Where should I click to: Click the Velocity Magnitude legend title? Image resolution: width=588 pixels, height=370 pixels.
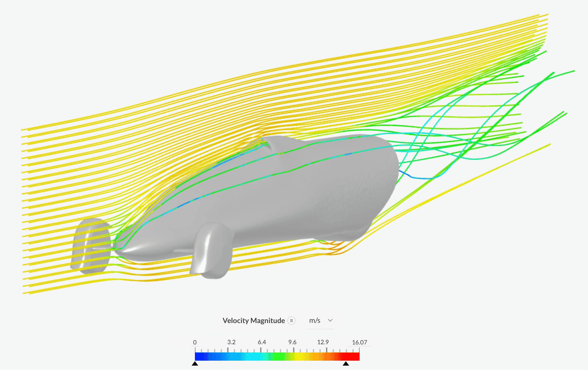[x=254, y=321]
